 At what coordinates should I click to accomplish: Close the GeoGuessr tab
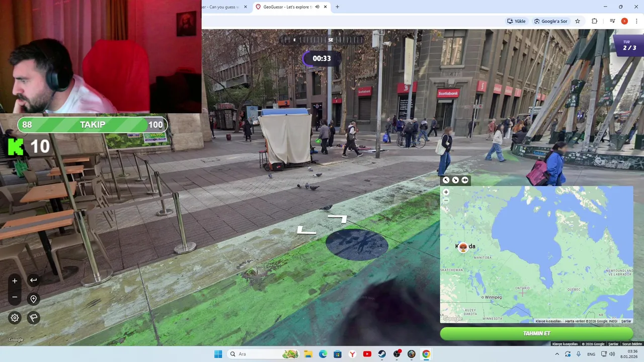326,7
